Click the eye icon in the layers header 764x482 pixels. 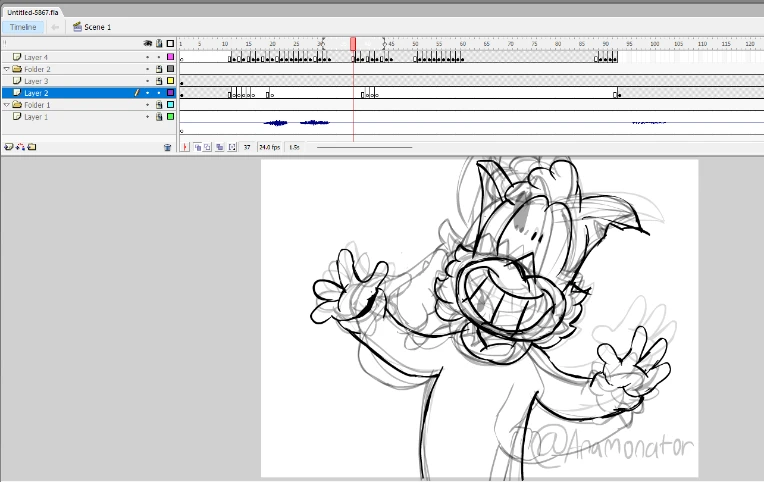coord(148,43)
